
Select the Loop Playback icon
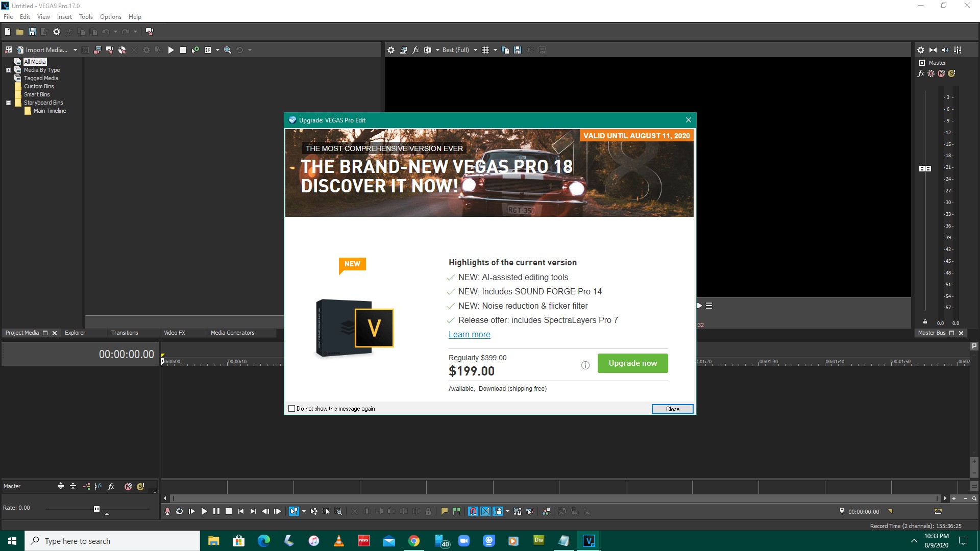[x=179, y=511]
